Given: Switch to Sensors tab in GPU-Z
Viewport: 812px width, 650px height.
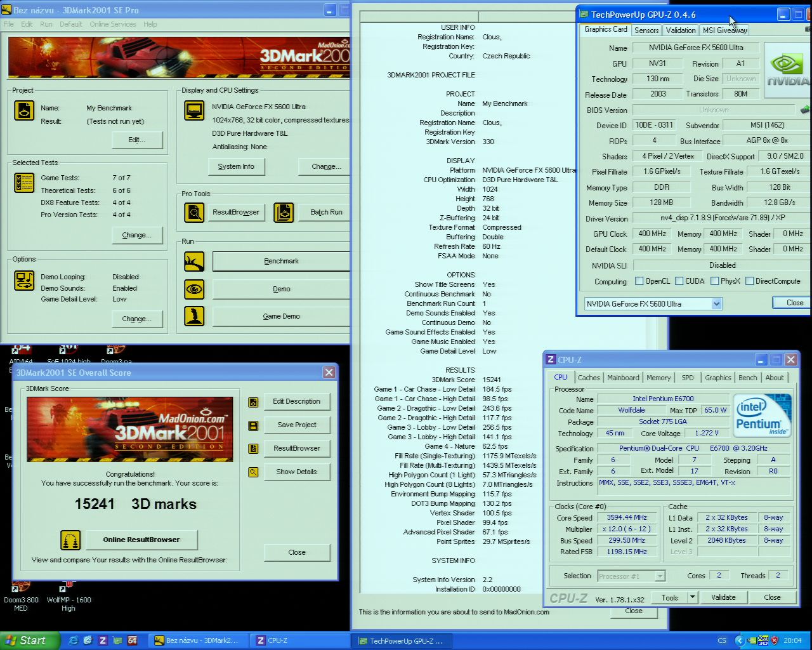Looking at the screenshot, I should [646, 30].
